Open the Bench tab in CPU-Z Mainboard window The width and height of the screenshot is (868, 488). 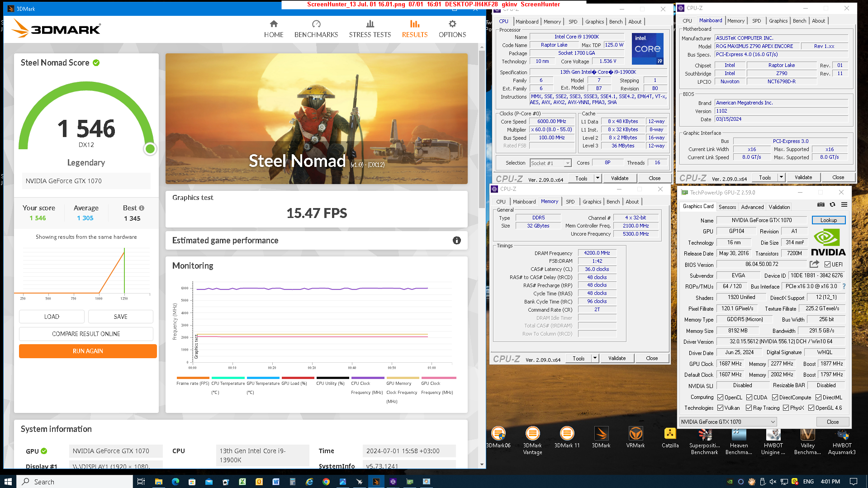click(x=799, y=21)
